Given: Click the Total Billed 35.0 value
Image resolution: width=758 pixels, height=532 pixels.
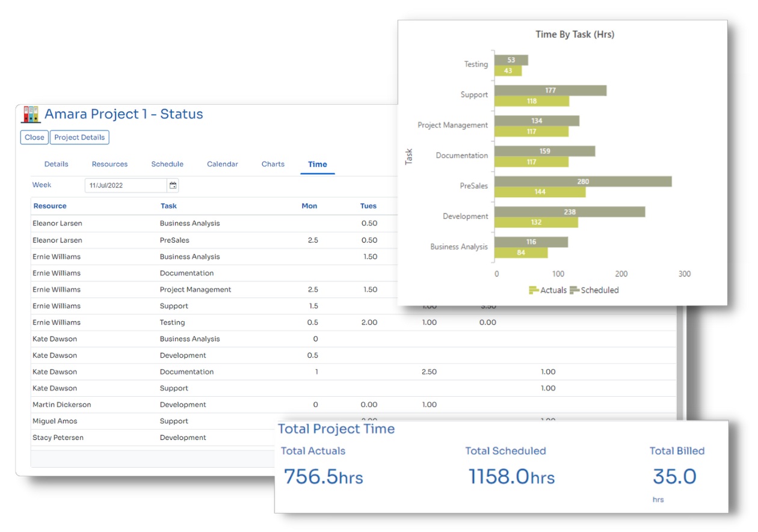Looking at the screenshot, I should pyautogui.click(x=674, y=477).
